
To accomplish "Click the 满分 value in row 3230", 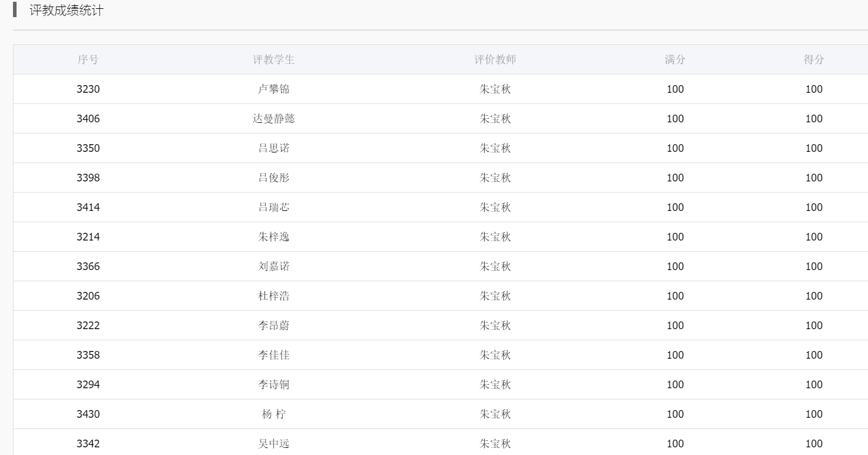I will (x=675, y=89).
